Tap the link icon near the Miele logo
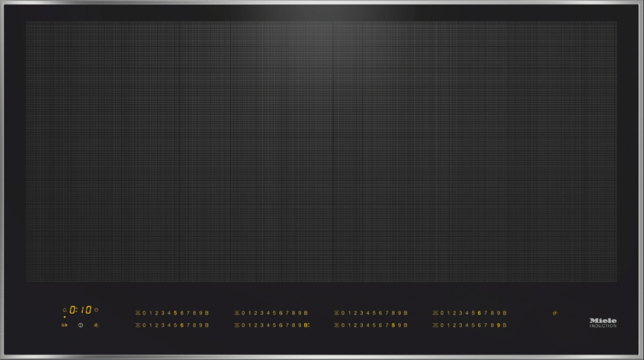This screenshot has width=644, height=360. (x=555, y=313)
